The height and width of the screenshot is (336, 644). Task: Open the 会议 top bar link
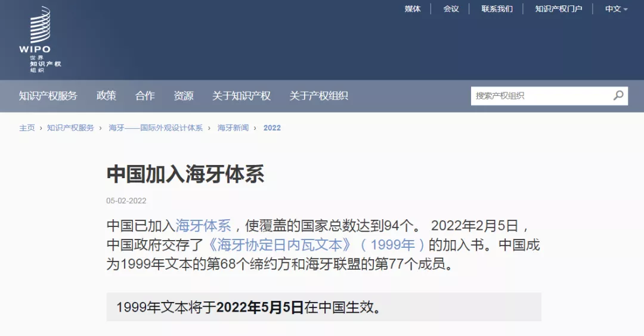[x=451, y=9]
